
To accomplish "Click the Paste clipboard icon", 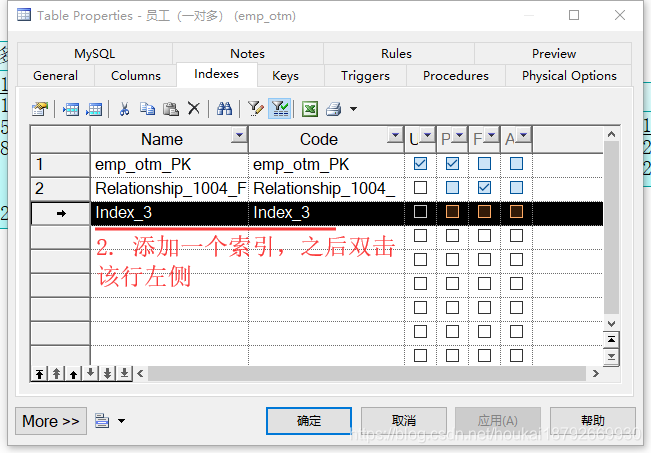I will [x=171, y=109].
